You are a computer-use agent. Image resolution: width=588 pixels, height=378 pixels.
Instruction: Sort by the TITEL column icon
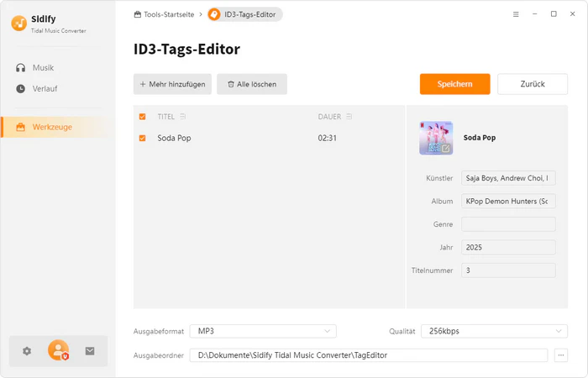coord(182,117)
